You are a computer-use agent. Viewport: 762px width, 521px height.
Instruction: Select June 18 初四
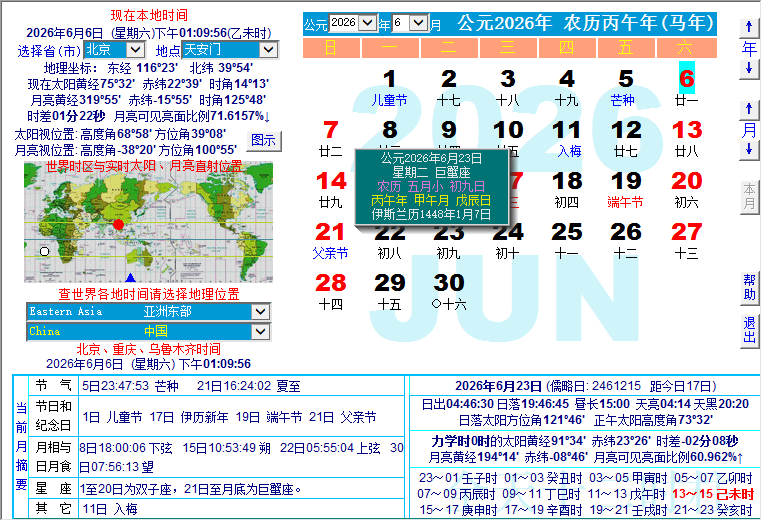click(567, 190)
